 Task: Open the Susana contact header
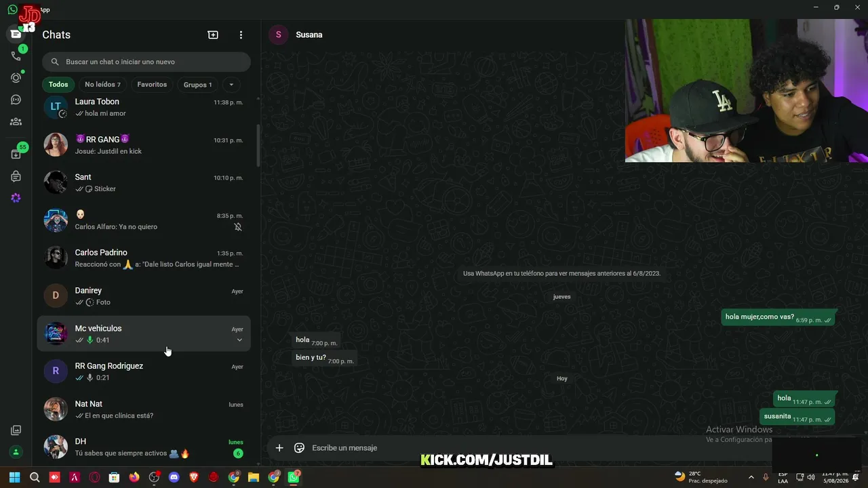[x=309, y=35]
